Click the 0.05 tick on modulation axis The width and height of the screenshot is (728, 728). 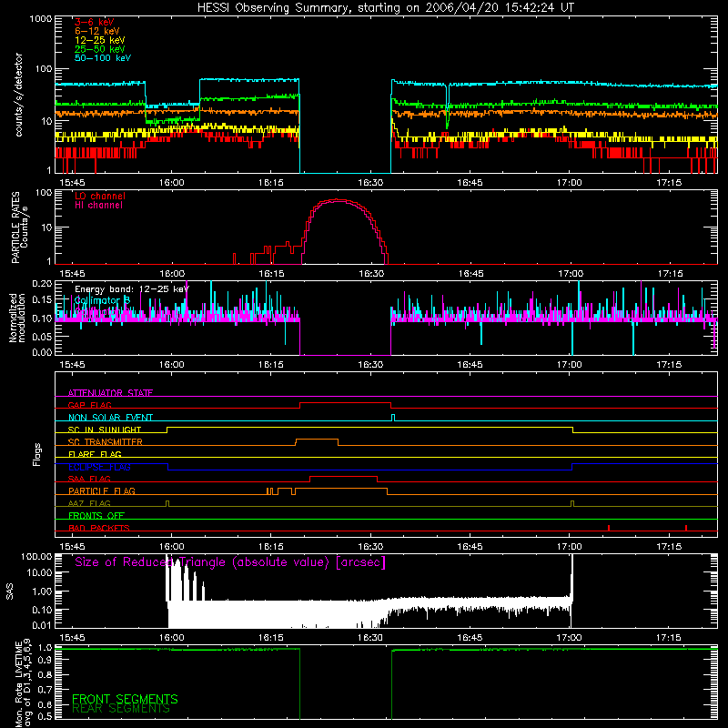point(42,336)
